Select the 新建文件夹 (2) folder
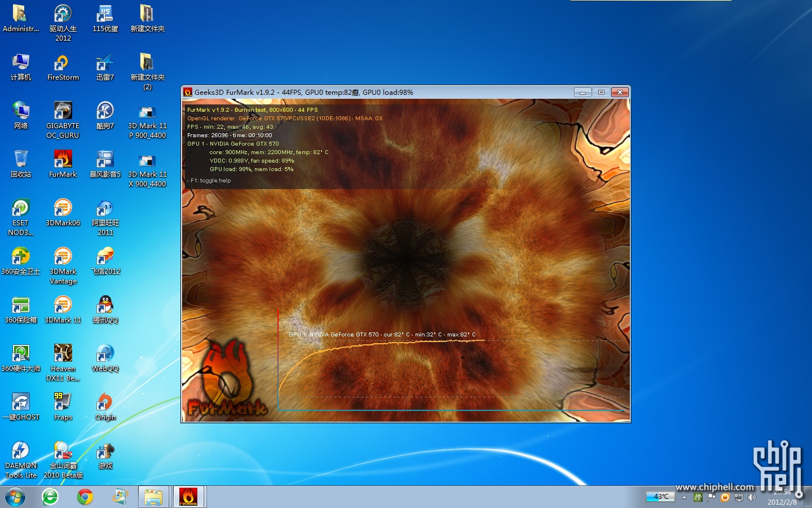Image resolution: width=812 pixels, height=508 pixels. pos(147,72)
